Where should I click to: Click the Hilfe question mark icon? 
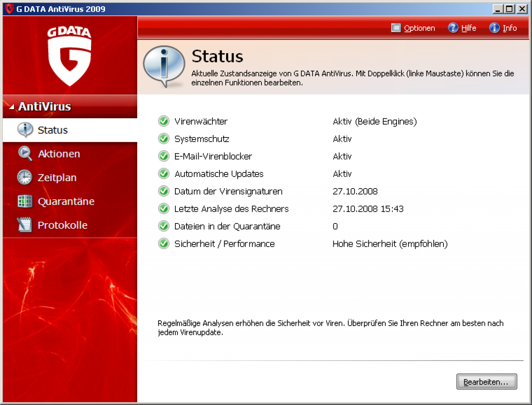453,28
